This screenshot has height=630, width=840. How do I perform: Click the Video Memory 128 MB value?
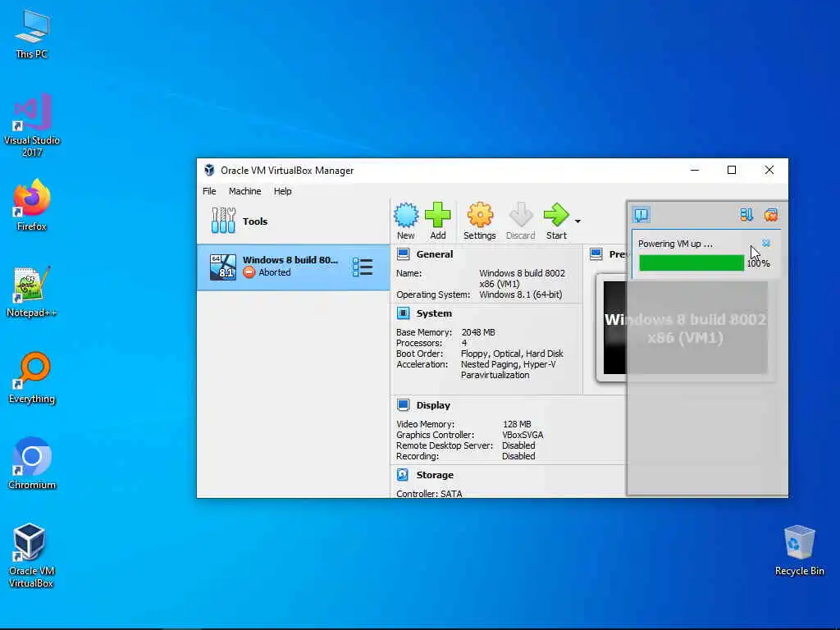tap(517, 424)
